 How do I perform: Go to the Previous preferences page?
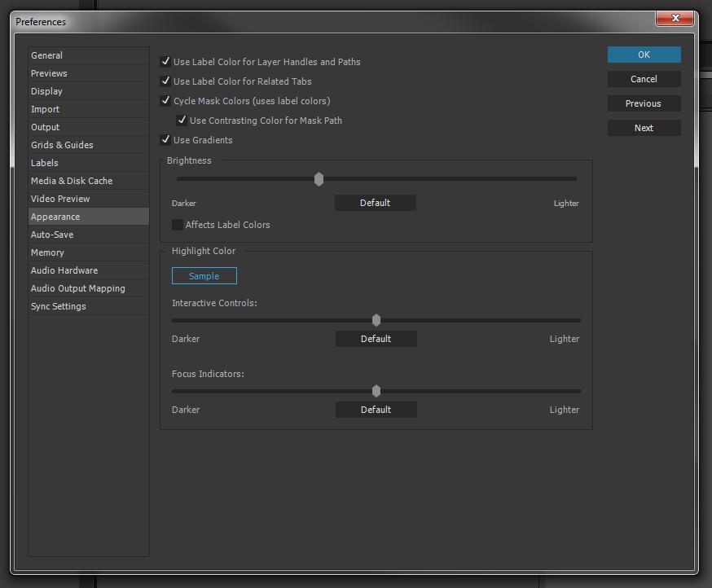[x=644, y=103]
